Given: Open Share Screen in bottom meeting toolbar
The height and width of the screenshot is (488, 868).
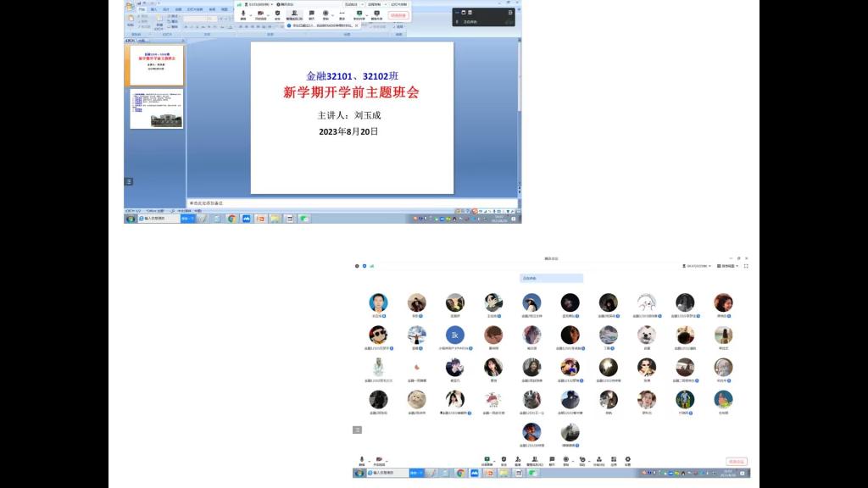Looking at the screenshot, I should 487,460.
